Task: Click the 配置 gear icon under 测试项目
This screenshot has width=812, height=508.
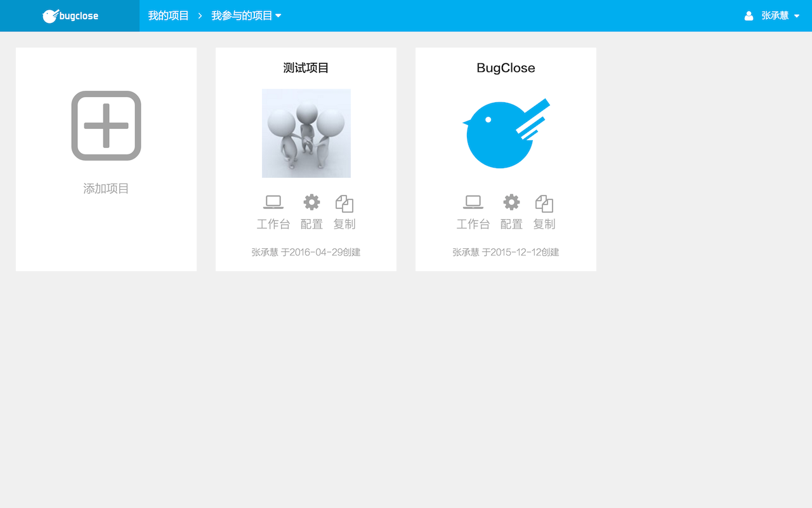Action: pos(311,203)
